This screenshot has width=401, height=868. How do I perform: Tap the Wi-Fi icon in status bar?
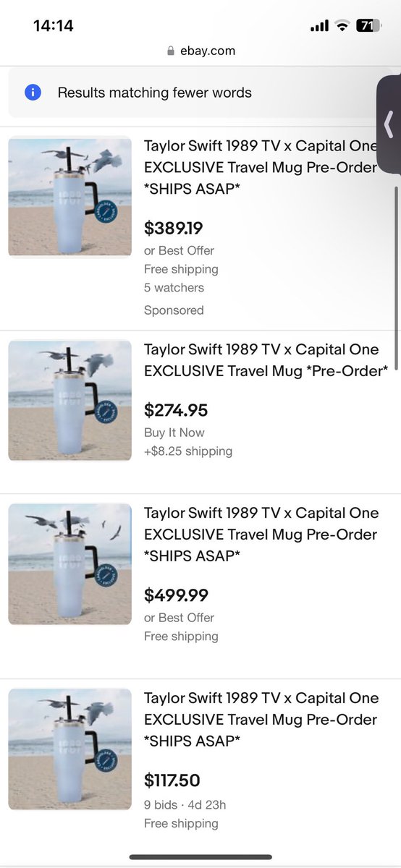click(x=342, y=25)
